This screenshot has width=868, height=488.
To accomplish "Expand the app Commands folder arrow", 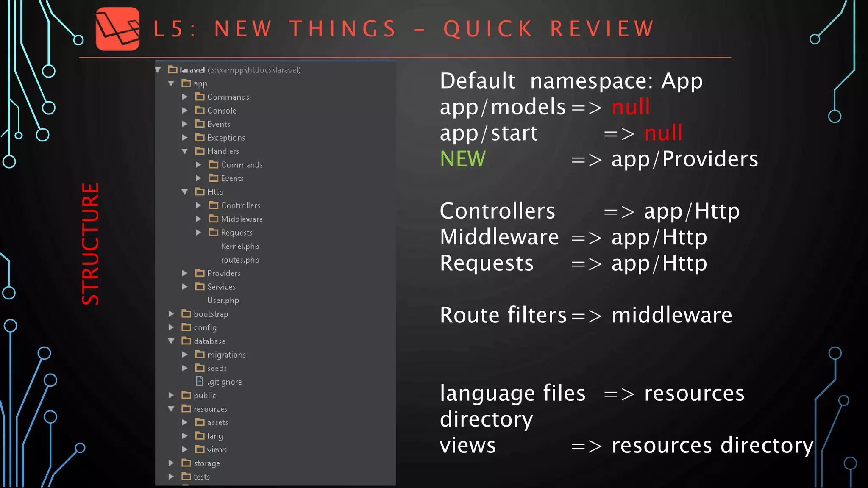I will [185, 97].
